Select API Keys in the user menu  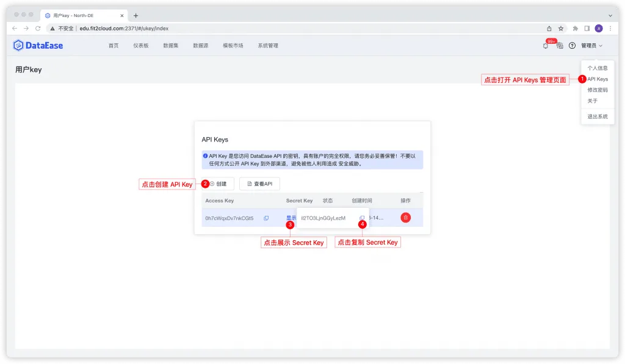[x=598, y=79]
